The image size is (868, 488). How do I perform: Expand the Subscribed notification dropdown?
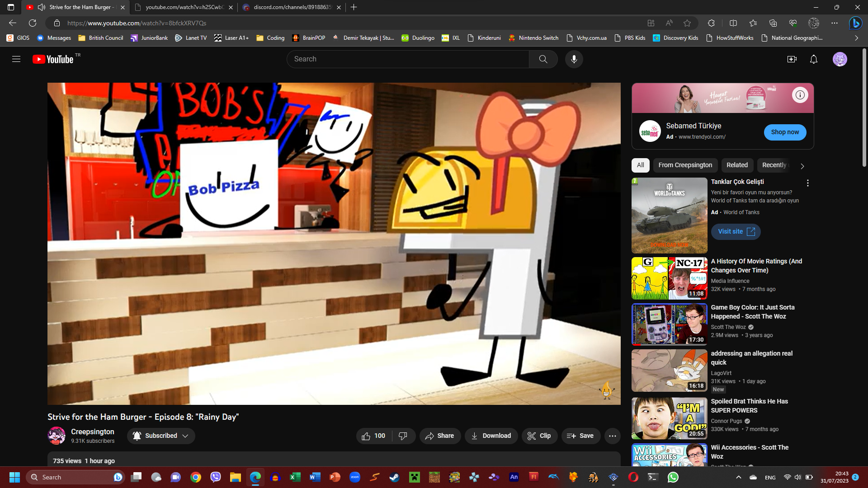tap(161, 436)
